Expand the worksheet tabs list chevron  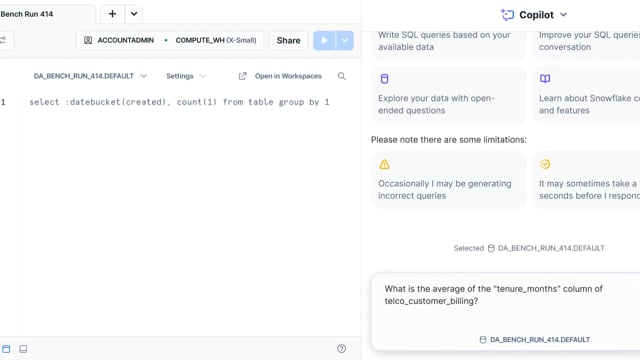[x=133, y=14]
